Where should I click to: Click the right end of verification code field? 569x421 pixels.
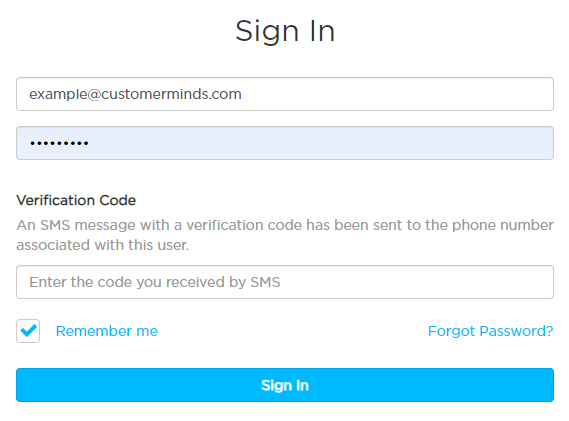click(508, 282)
